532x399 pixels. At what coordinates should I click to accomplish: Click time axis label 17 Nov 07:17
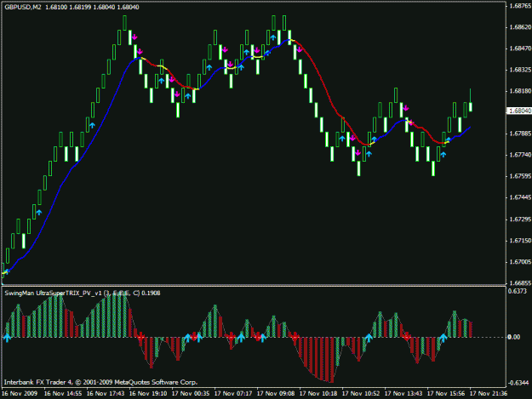coord(233,394)
